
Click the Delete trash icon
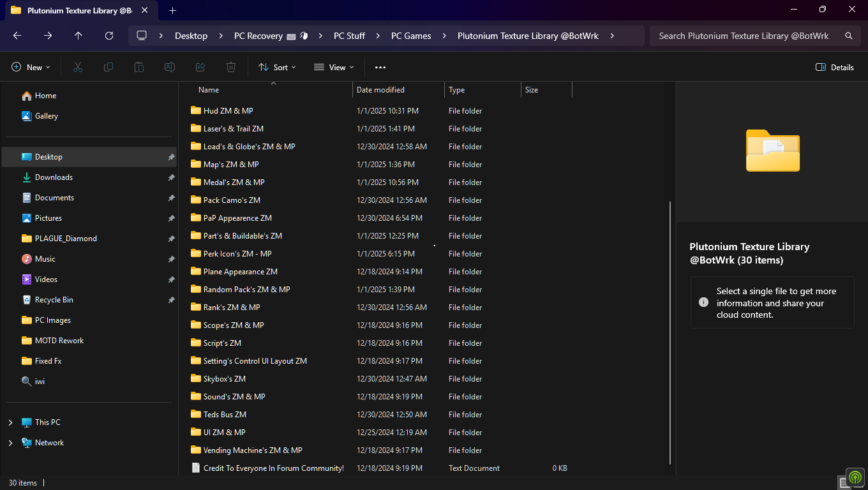pos(231,67)
